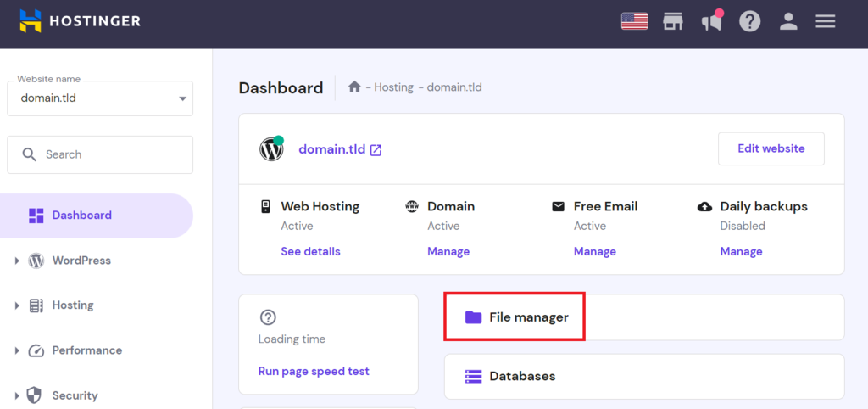This screenshot has height=409, width=868.
Task: Click the Hostinger logo in header
Action: [81, 20]
